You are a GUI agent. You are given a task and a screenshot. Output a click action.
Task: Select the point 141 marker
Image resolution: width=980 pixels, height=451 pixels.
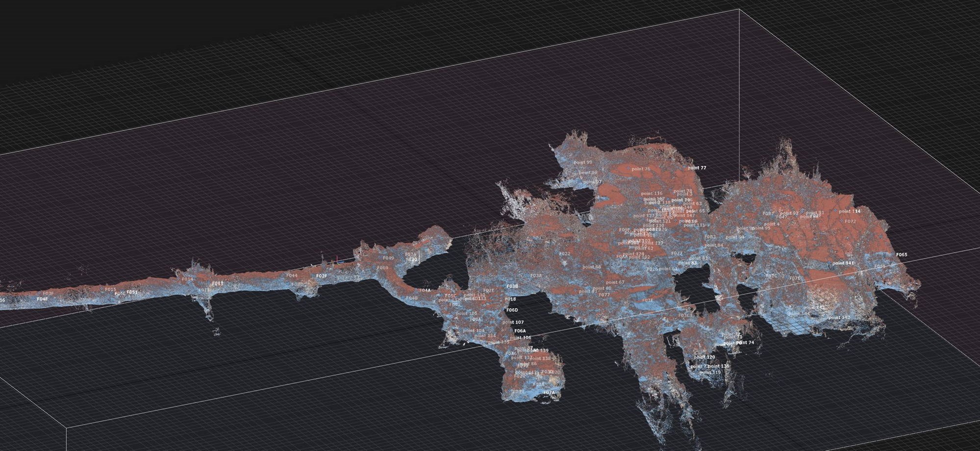(843, 263)
